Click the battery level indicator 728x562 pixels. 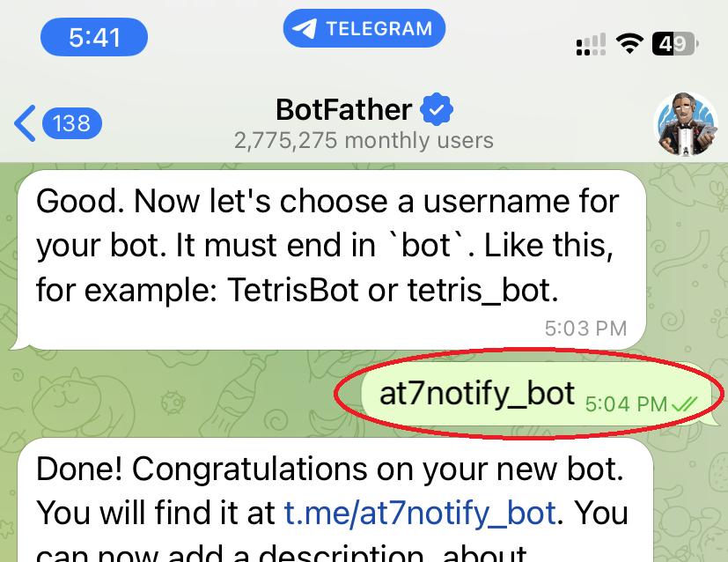click(x=674, y=43)
